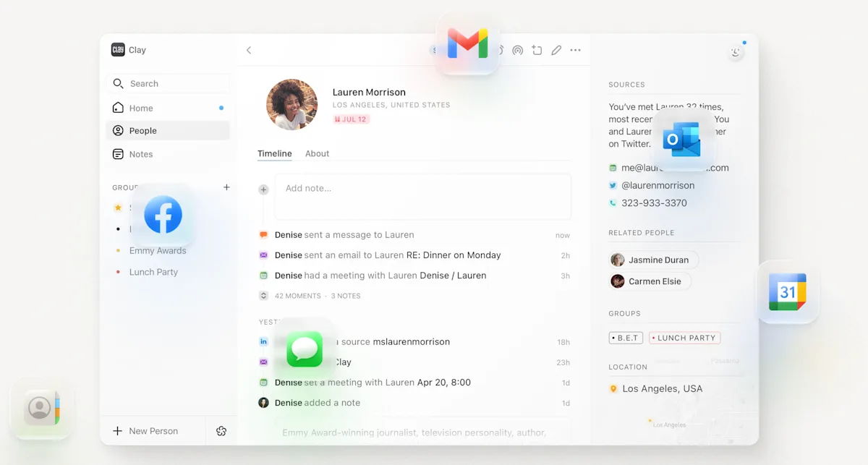Click the purple email icon by Dinner on Monday
868x465 pixels.
click(263, 255)
